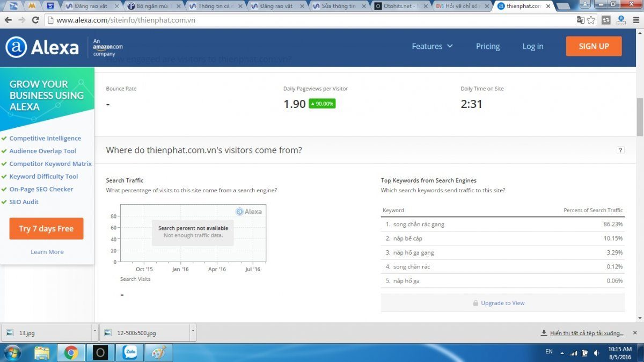
Task: Open the black O app on taskbar
Action: tap(100, 353)
